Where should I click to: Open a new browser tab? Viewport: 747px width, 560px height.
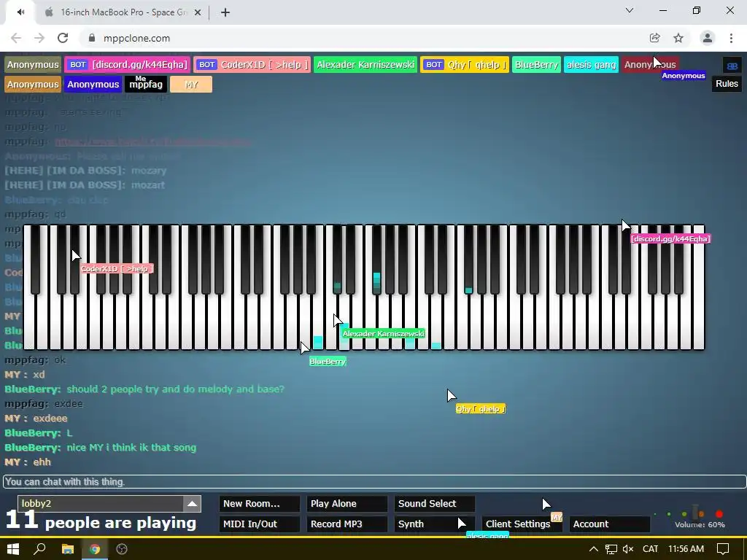click(x=225, y=12)
